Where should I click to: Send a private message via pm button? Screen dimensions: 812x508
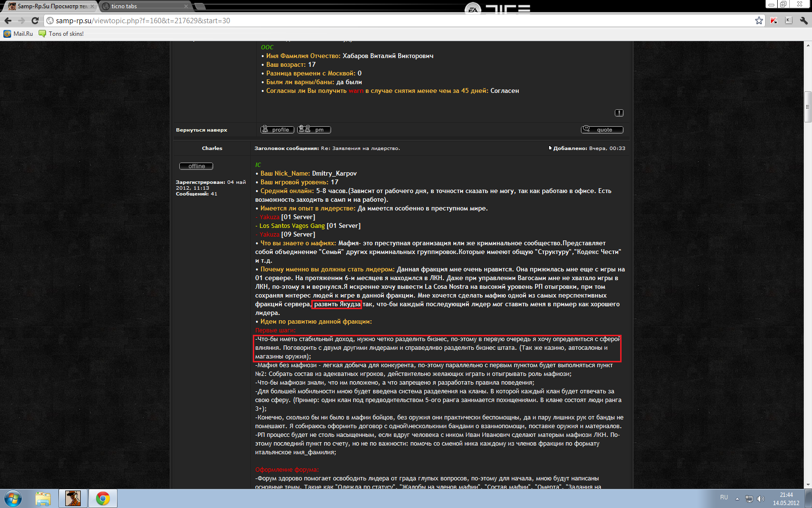click(x=314, y=130)
